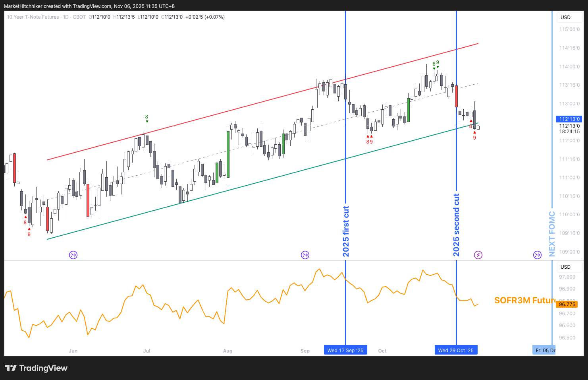This screenshot has width=588, height=380.
Task: Click the 109'00'0 price axis label
Action: [x=569, y=252]
